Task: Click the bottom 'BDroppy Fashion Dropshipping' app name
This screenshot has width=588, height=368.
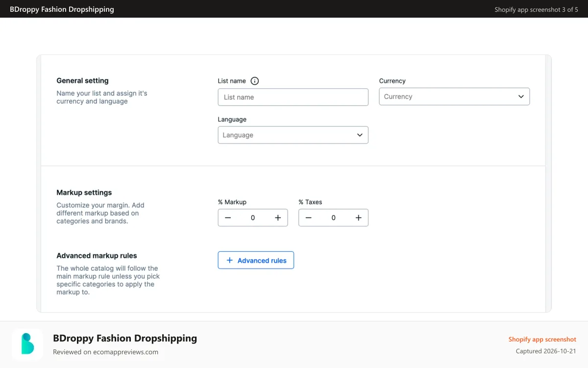Action: (x=125, y=338)
